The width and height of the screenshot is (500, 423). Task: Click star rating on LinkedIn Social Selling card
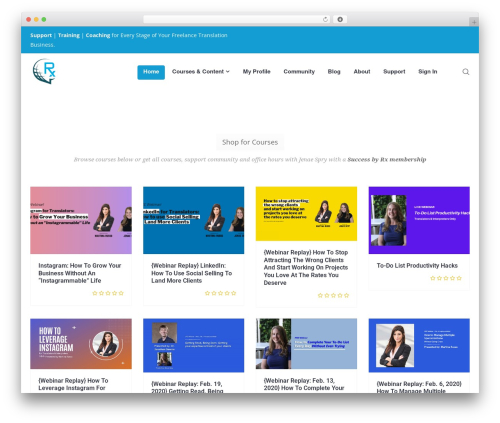(220, 293)
